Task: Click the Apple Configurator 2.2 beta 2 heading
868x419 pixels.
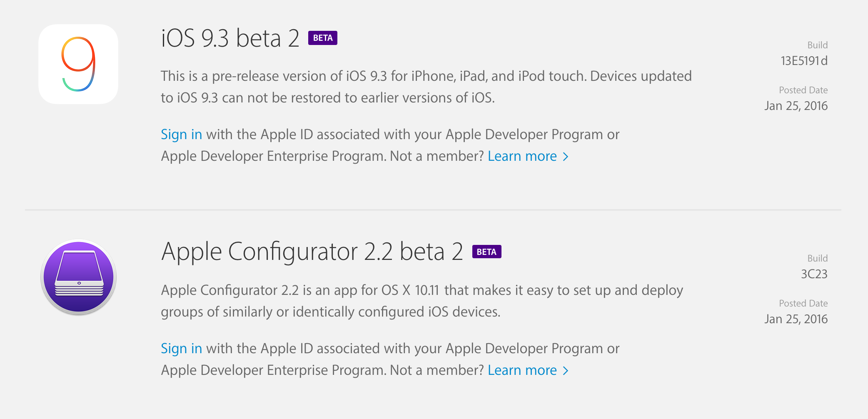Action: point(312,252)
